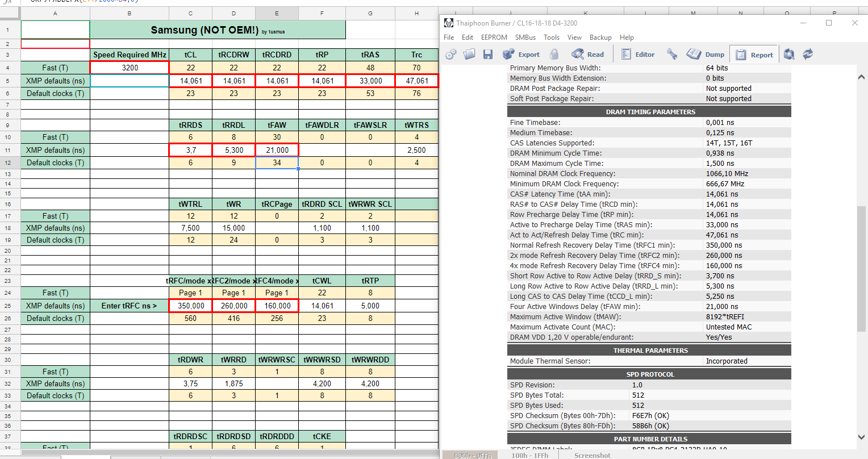Open the Help menu

pyautogui.click(x=627, y=37)
